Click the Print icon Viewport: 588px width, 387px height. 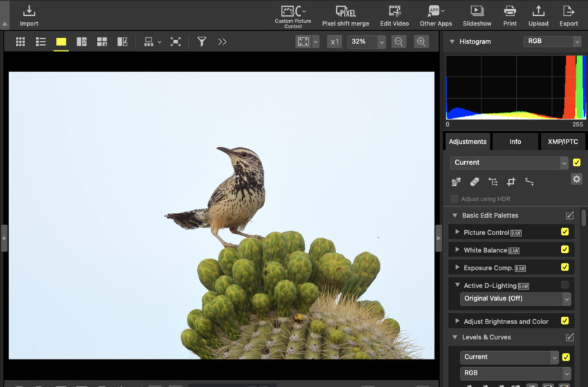point(510,12)
